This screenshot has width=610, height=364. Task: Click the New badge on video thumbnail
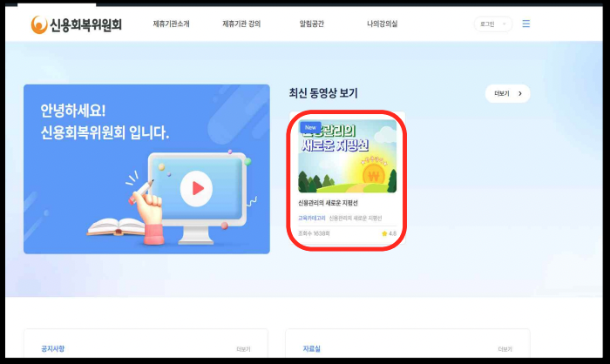[x=310, y=127]
